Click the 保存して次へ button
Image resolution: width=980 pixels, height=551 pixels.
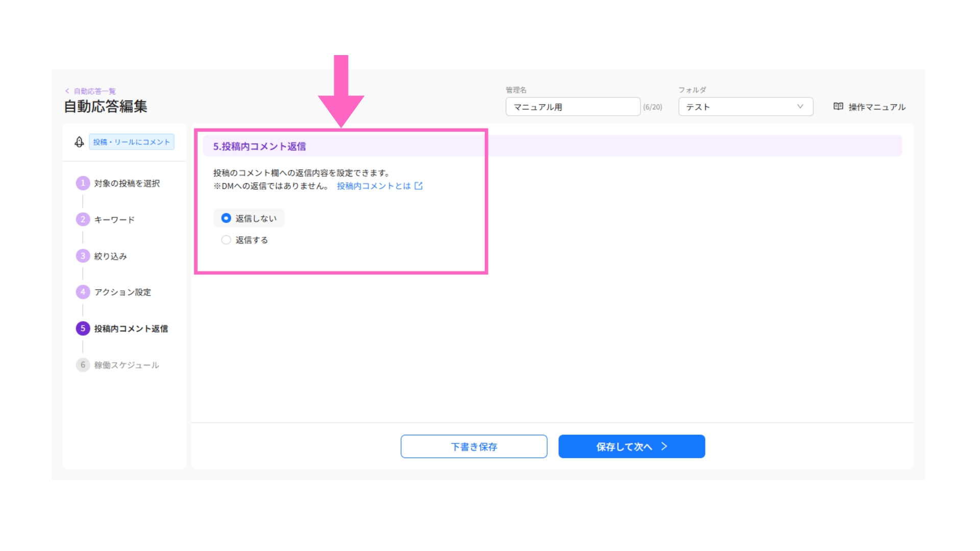[631, 446]
